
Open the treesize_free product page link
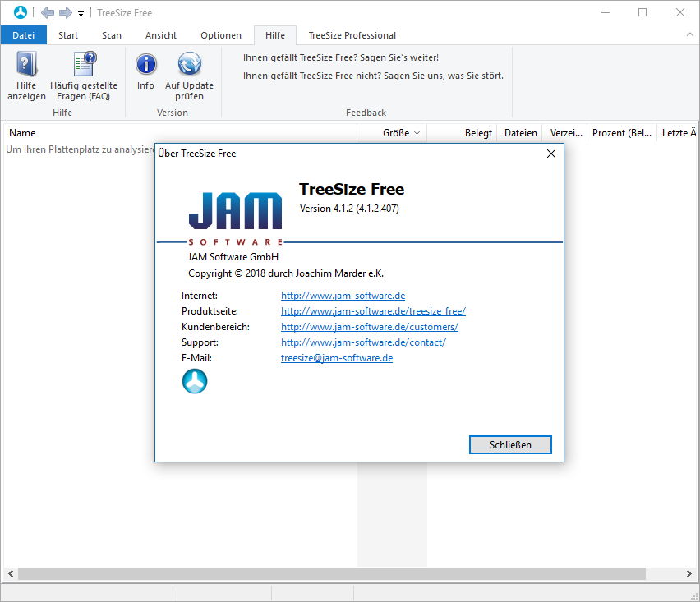click(373, 311)
